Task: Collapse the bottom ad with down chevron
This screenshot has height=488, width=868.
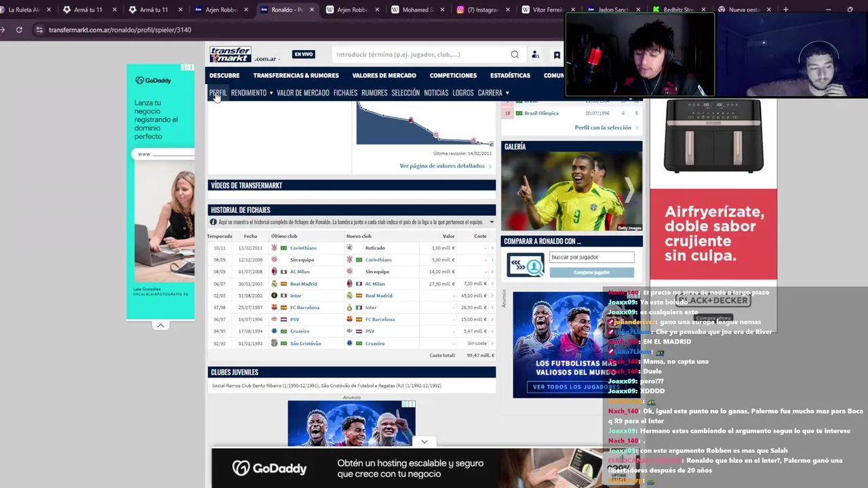Action: point(424,442)
